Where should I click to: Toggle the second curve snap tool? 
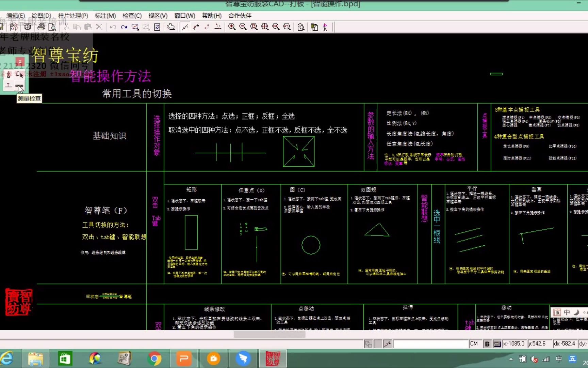[196, 27]
